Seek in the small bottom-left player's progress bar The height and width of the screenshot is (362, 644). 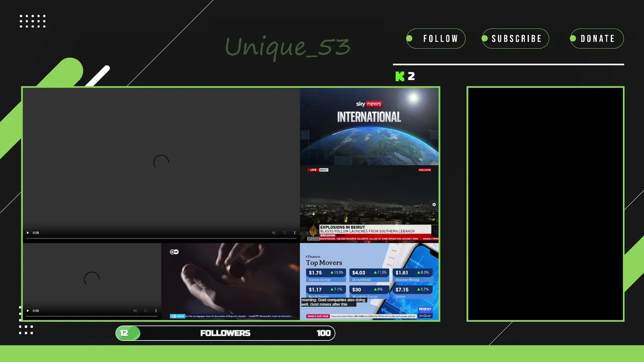(x=92, y=316)
